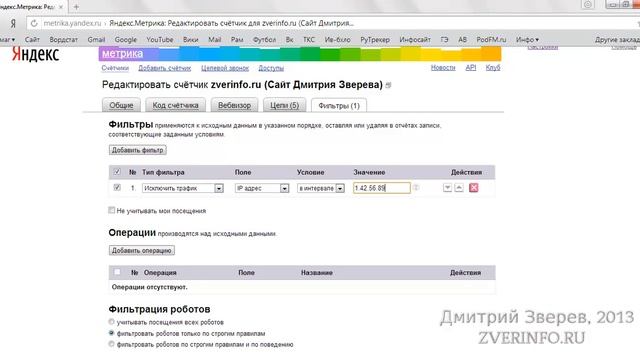Viewport: 640px width, 360px height.
Task: Click the Добавить операцию button
Action: click(x=142, y=250)
